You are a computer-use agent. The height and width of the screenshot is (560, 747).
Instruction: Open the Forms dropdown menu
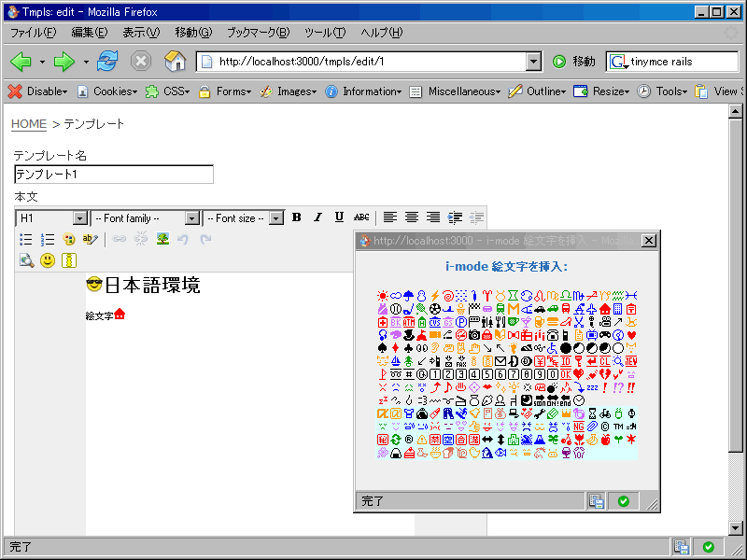click(x=225, y=91)
